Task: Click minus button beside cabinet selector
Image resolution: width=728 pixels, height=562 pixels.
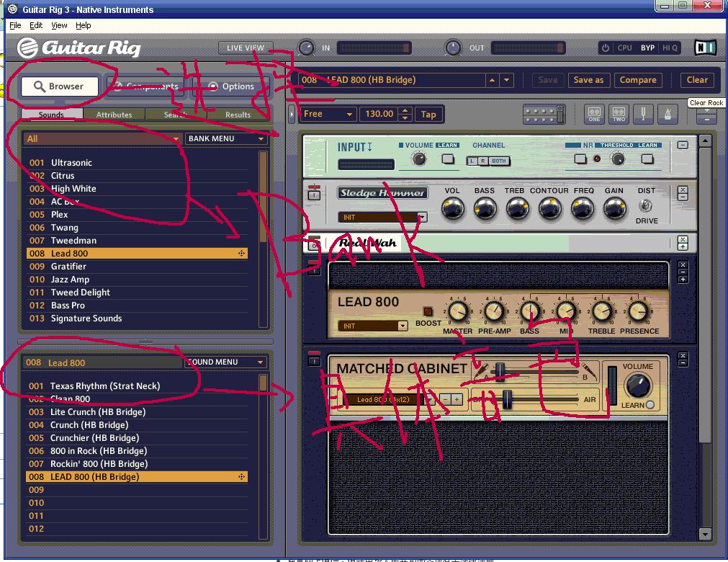Action: coord(445,399)
